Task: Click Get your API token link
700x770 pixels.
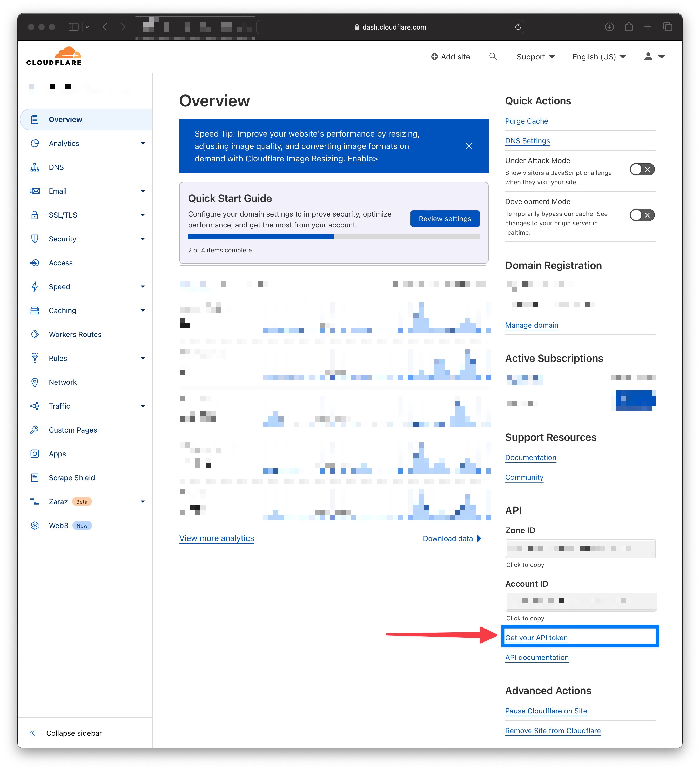Action: pyautogui.click(x=536, y=637)
